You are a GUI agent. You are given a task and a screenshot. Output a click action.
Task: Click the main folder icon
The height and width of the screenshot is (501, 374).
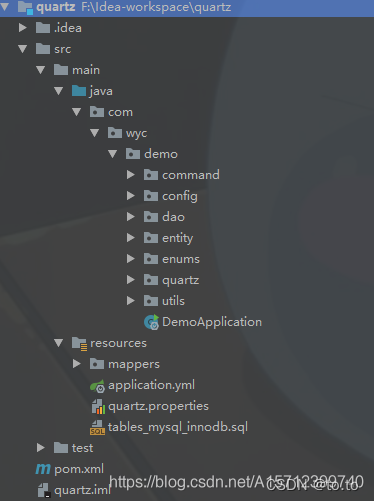point(61,70)
